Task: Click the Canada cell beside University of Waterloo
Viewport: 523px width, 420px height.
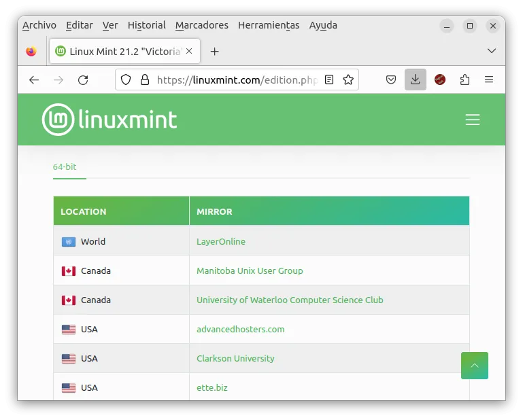Action: pyautogui.click(x=121, y=300)
